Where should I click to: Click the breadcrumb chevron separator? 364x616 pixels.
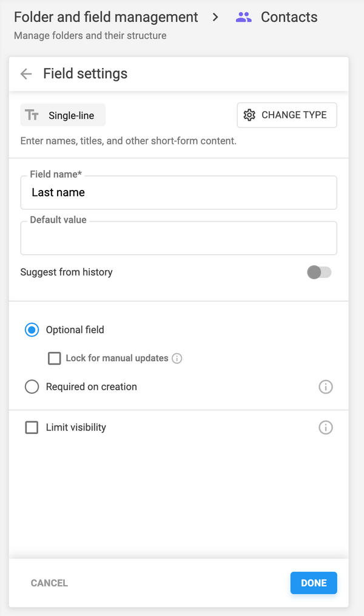pos(215,17)
